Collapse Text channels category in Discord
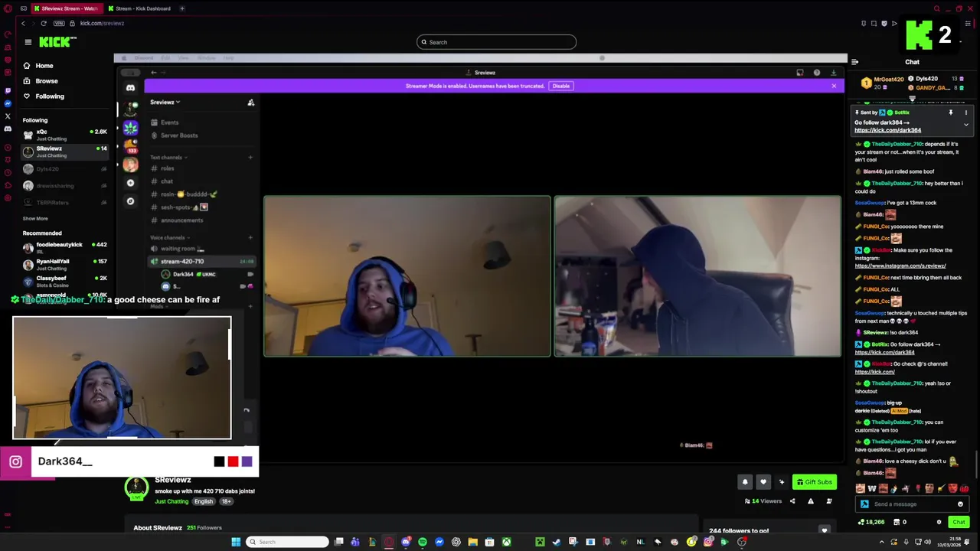 point(168,158)
